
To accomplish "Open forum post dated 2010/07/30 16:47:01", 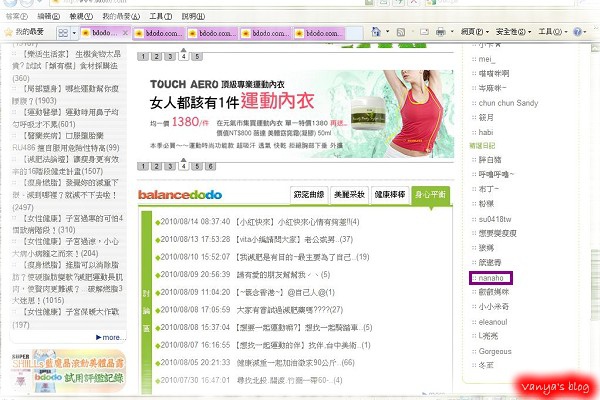I will 249,380.
